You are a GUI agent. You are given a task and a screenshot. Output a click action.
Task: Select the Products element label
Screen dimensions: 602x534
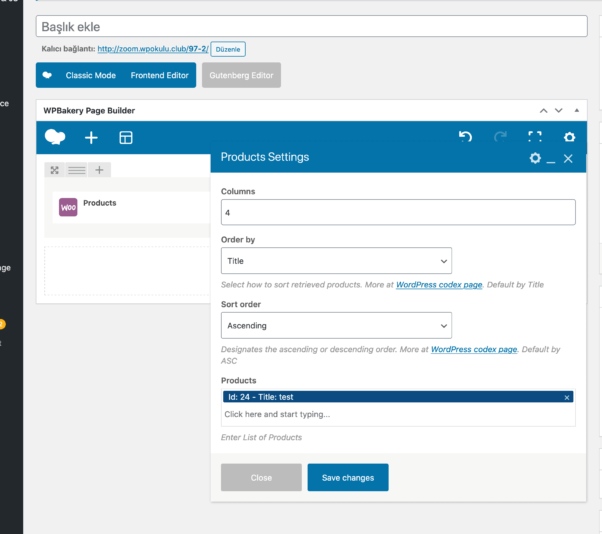click(x=100, y=203)
